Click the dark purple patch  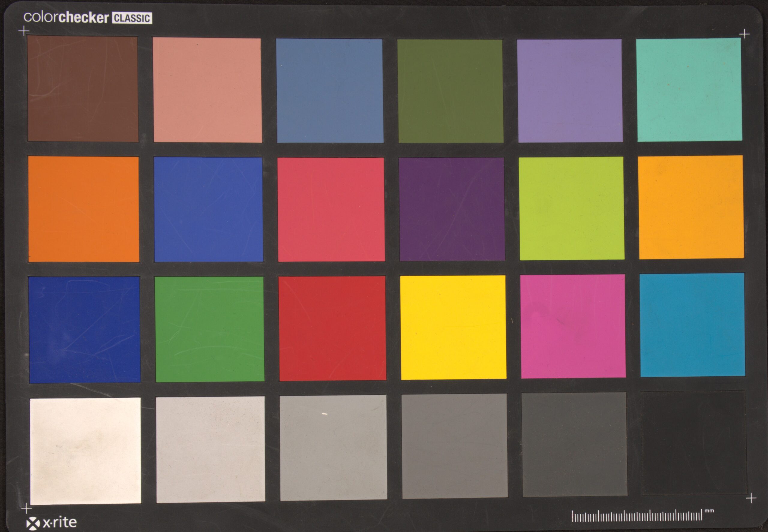point(451,209)
